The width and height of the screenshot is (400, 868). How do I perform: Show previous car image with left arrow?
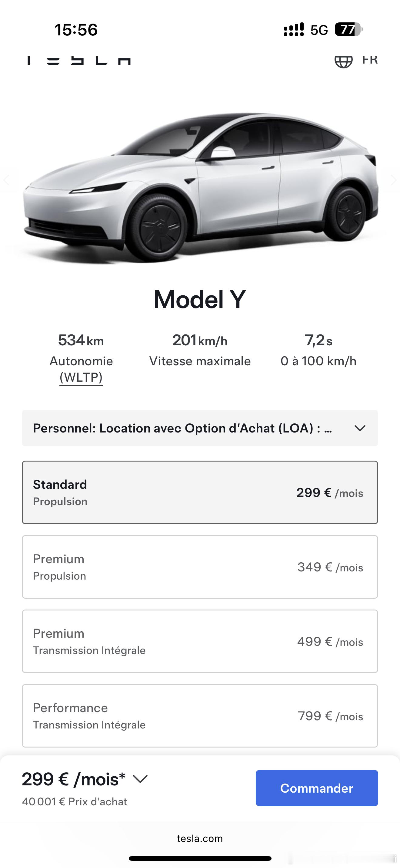[6, 180]
